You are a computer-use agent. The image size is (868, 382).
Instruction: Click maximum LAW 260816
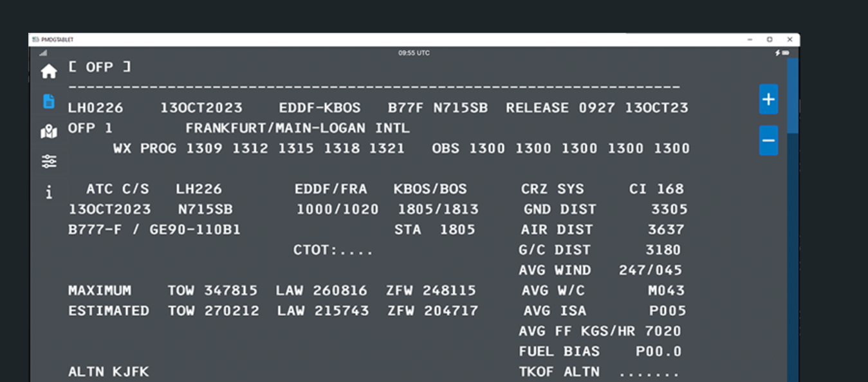pyautogui.click(x=322, y=291)
